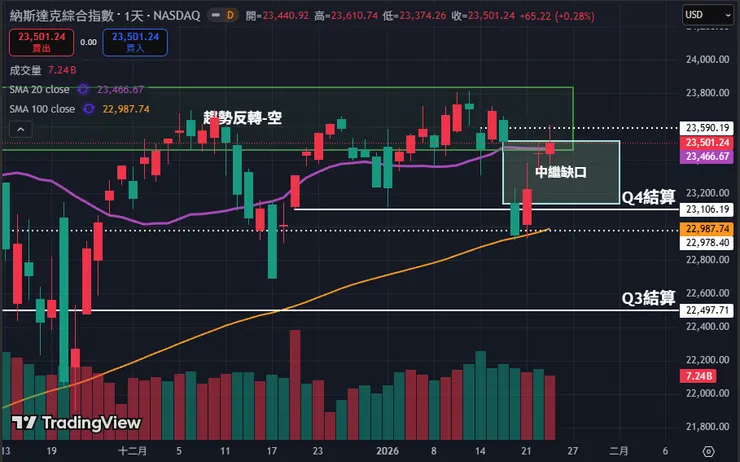Click the blue buy button 23,501.24
This screenshot has height=462, width=740.
click(135, 42)
